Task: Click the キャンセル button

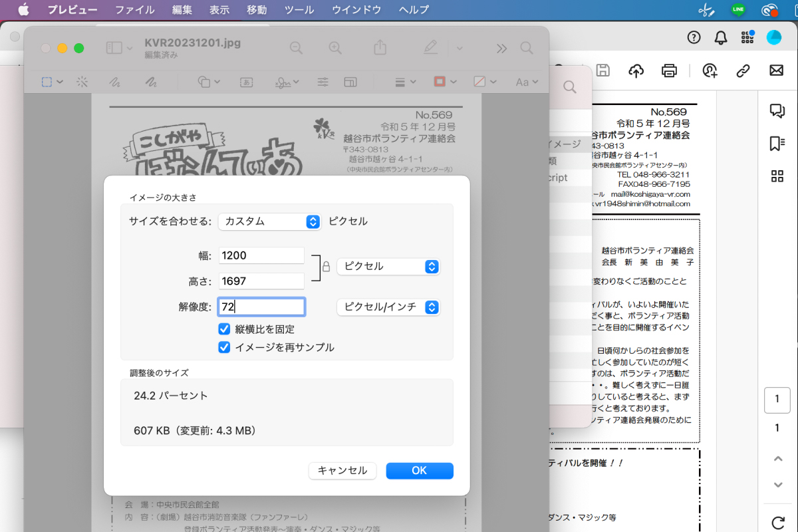Action: (342, 471)
